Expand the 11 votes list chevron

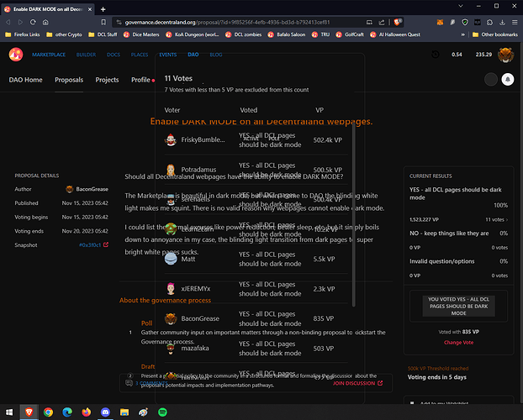pos(507,220)
